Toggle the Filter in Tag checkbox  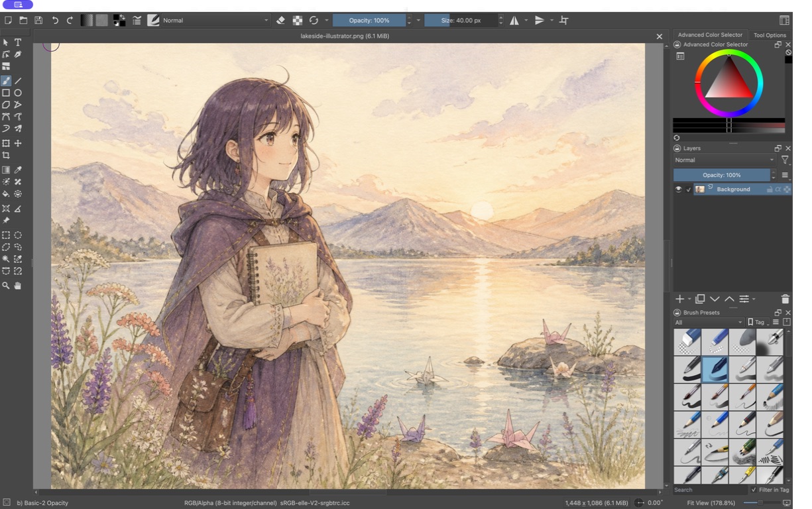[x=754, y=490]
